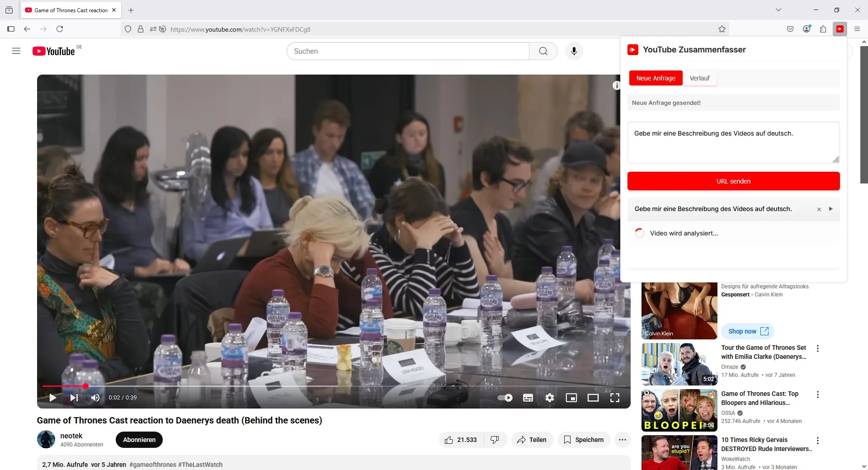The height and width of the screenshot is (470, 868).
Task: Enter fullscreen mode
Action: click(615, 398)
